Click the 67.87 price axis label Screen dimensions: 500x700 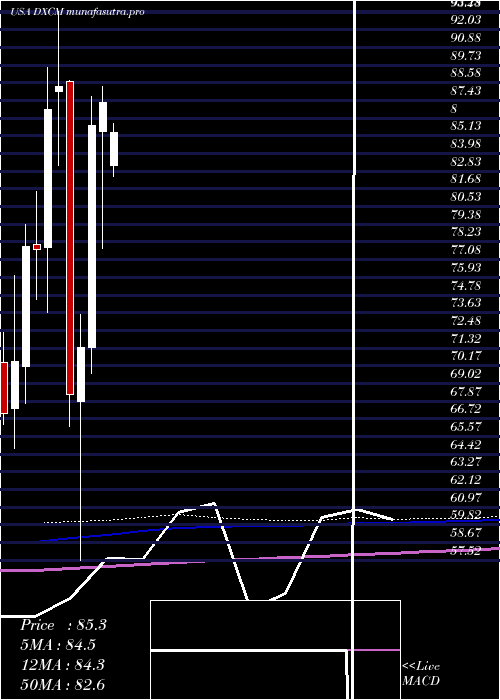[466, 392]
